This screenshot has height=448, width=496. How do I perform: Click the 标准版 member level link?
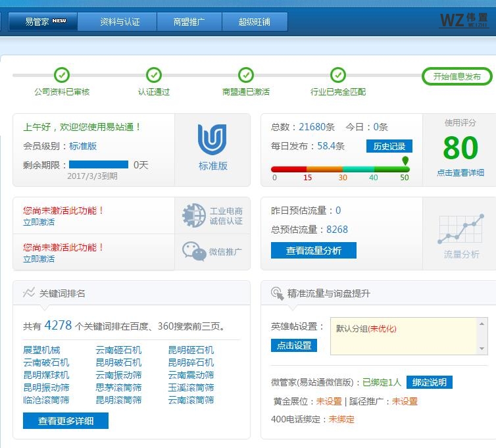point(83,146)
